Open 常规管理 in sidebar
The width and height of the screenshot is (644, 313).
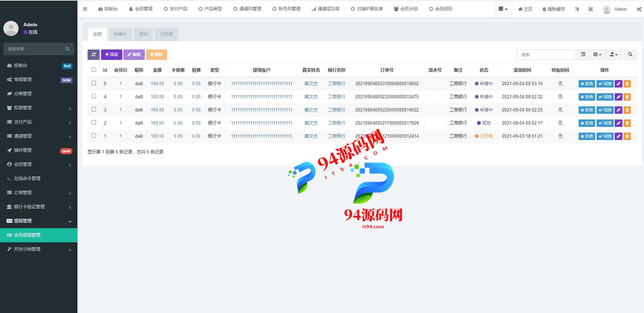(39, 80)
